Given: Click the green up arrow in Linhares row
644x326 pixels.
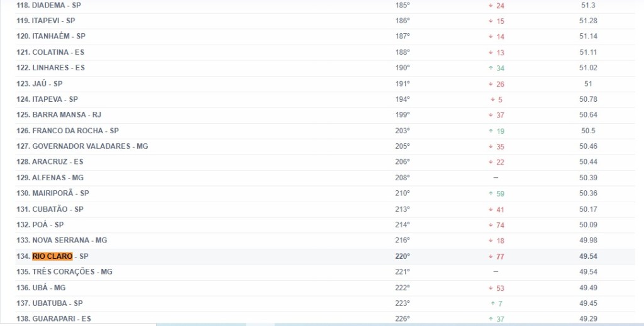Looking at the screenshot, I should click(491, 68).
